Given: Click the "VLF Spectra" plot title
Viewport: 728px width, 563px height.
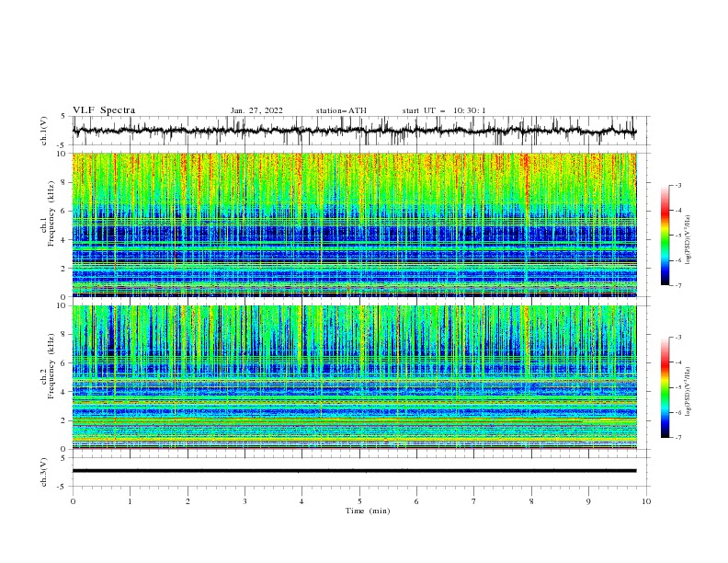Looking at the screenshot, I should (x=104, y=110).
